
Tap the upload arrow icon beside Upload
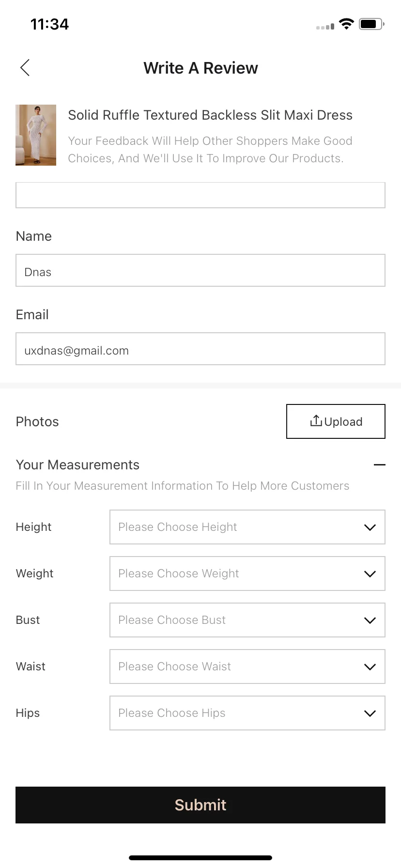316,421
